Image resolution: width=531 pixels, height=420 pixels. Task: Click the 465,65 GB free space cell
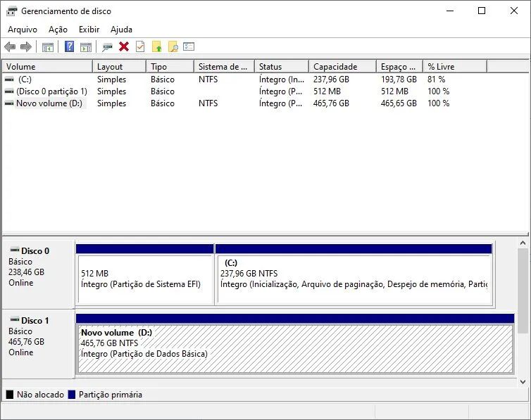[399, 103]
